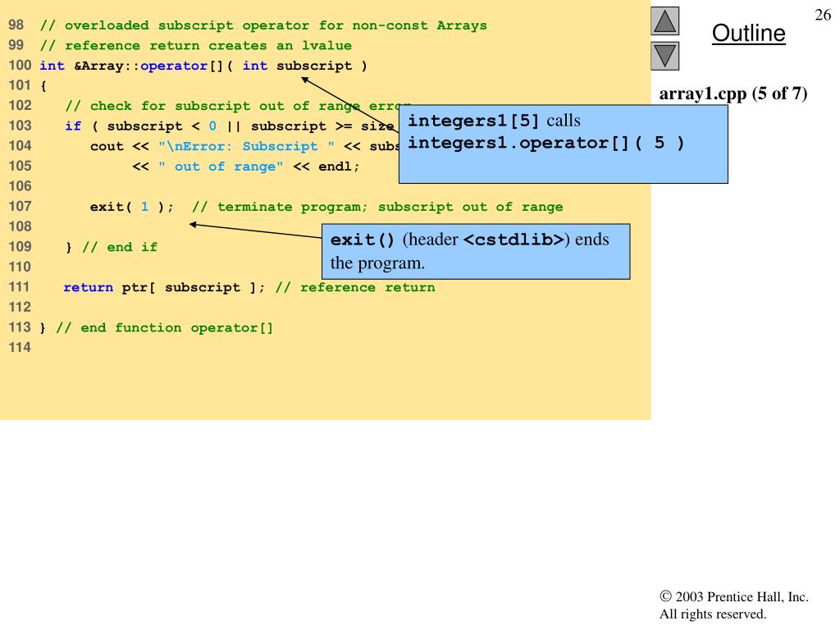Click the '// end function operator[]' comment

(x=164, y=328)
